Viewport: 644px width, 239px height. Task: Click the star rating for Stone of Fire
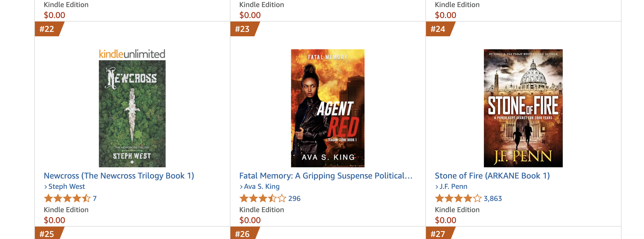(x=458, y=198)
